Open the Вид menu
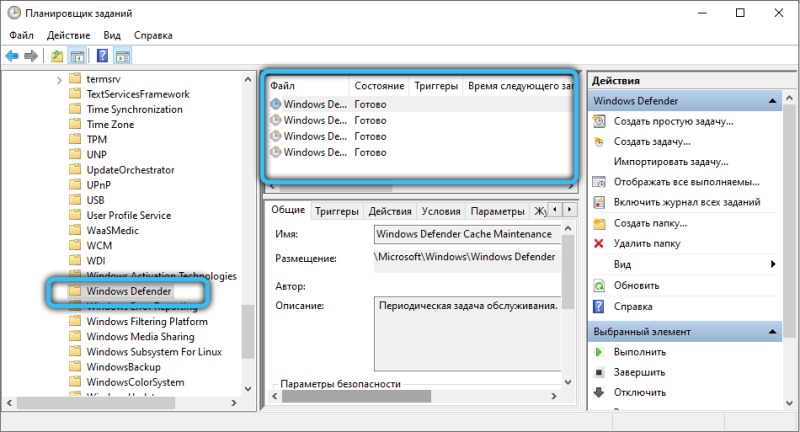 coord(112,35)
